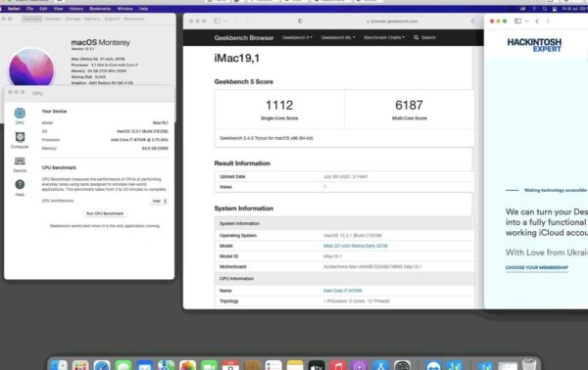Image resolution: width=588 pixels, height=370 pixels.
Task: Open the CPU Architecture Intel dropdown
Action: (x=160, y=201)
